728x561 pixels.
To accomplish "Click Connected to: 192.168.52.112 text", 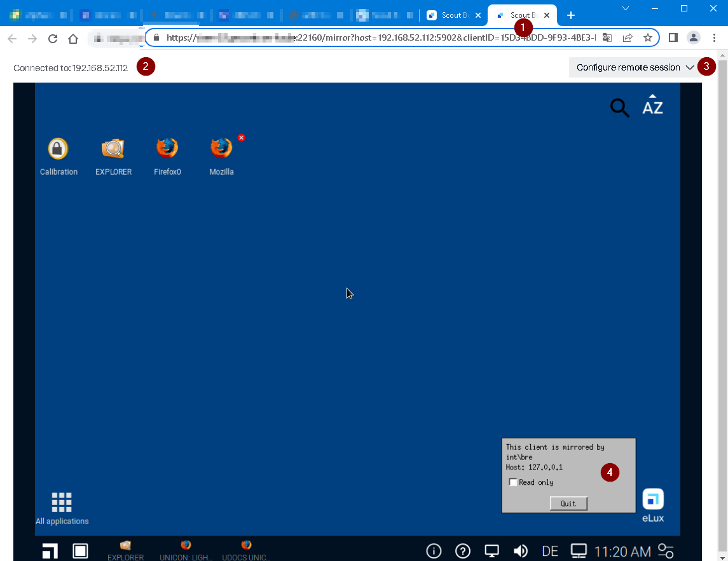I will (x=71, y=68).
